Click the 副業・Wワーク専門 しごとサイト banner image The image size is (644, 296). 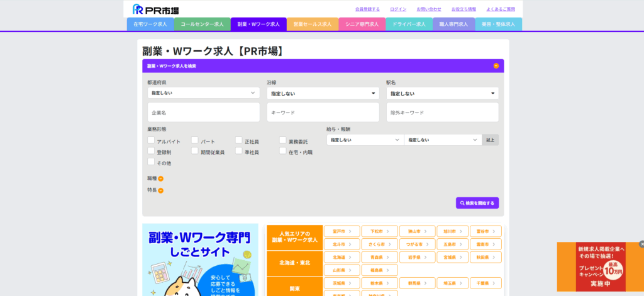point(200,260)
